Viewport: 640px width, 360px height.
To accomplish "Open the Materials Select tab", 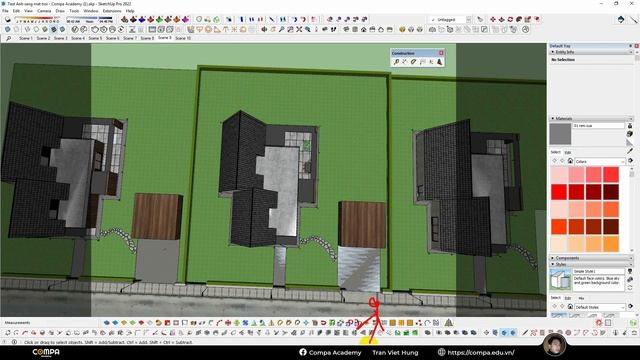I will (x=556, y=152).
